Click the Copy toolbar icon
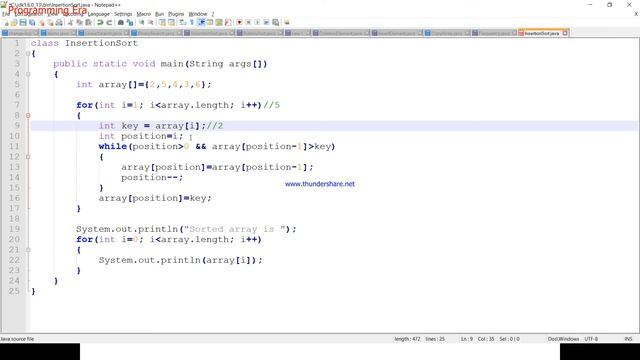 tap(79, 22)
